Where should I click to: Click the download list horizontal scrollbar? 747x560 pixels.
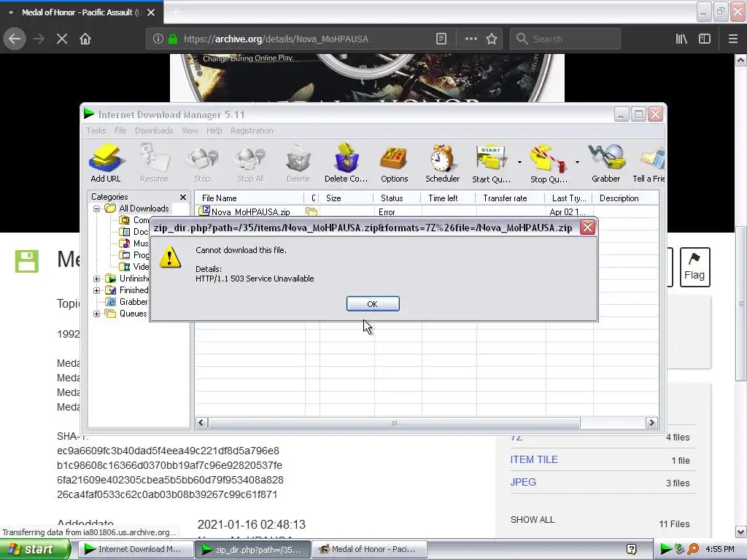pyautogui.click(x=395, y=423)
